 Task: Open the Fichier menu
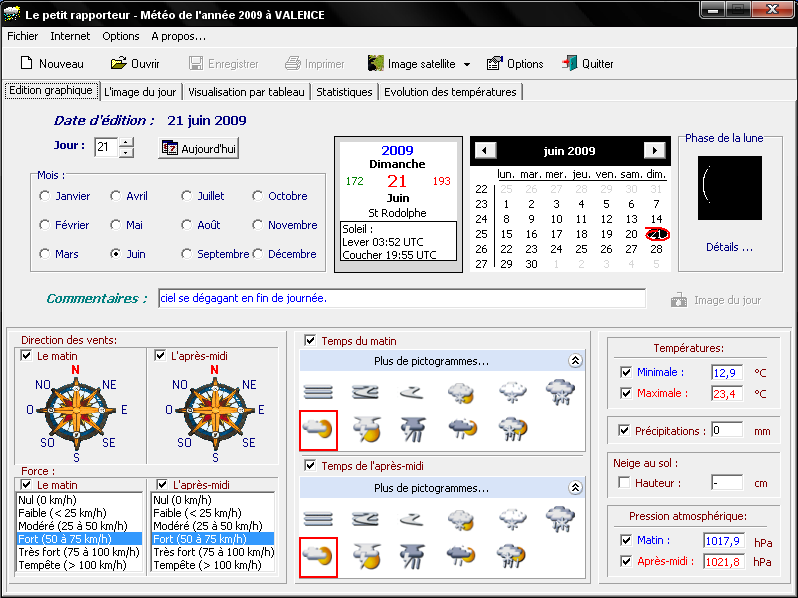[22, 36]
